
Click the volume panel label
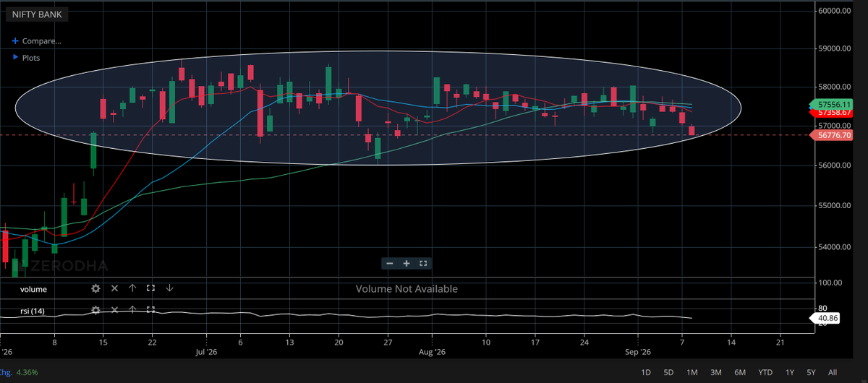pyautogui.click(x=33, y=289)
